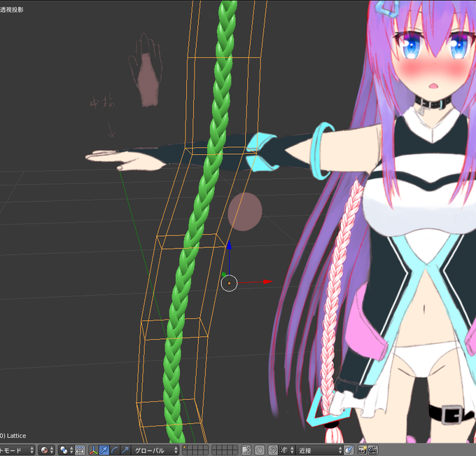Open the グローバル transform orientation dropdown
The width and height of the screenshot is (476, 456).
155,450
